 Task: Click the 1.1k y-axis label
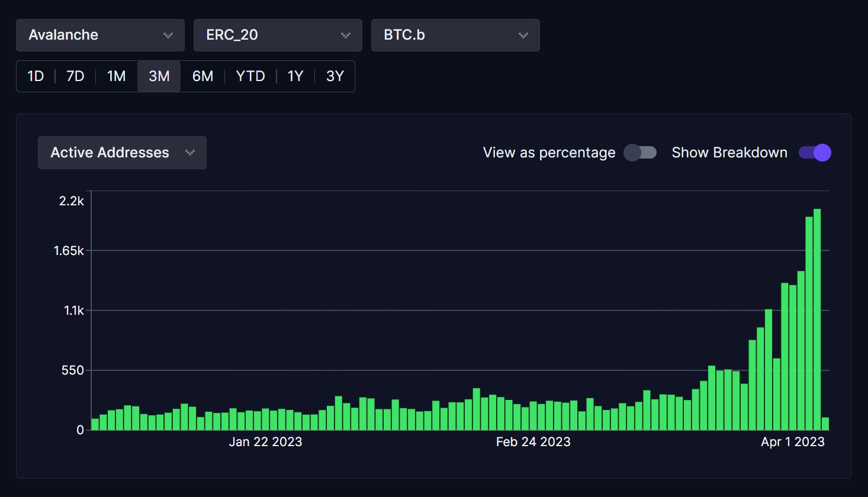pos(74,311)
